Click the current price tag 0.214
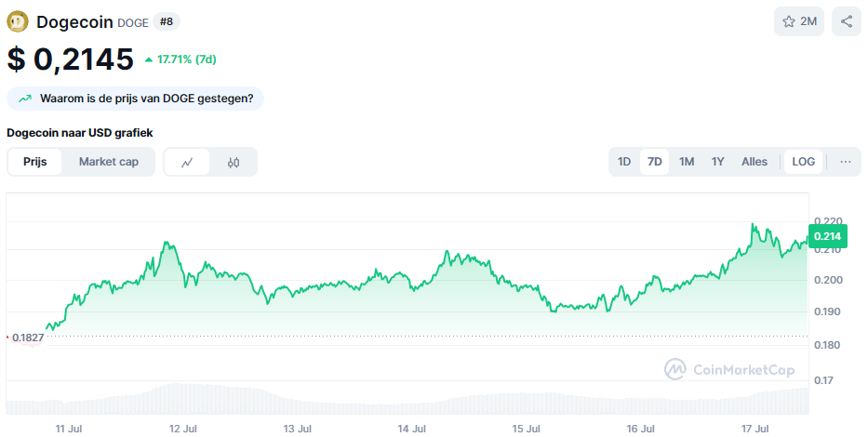The width and height of the screenshot is (868, 437). tap(828, 236)
